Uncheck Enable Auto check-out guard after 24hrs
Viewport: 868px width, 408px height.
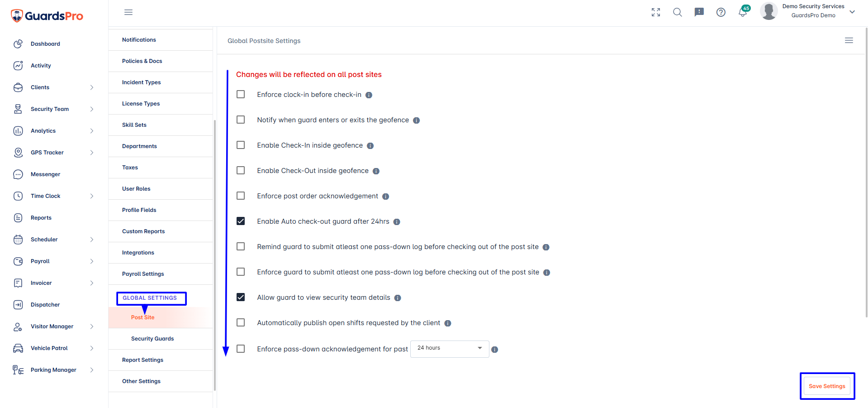point(241,221)
